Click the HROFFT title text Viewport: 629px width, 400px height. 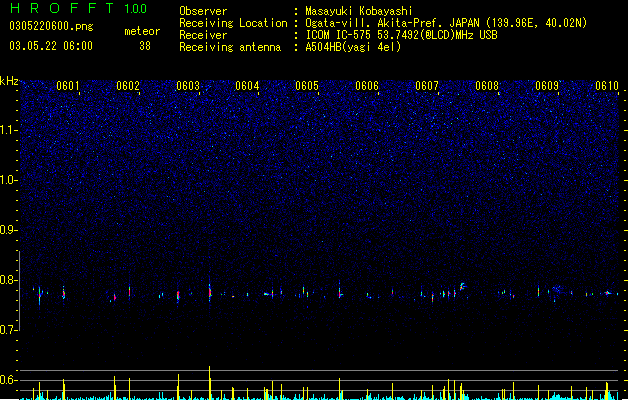pos(62,8)
